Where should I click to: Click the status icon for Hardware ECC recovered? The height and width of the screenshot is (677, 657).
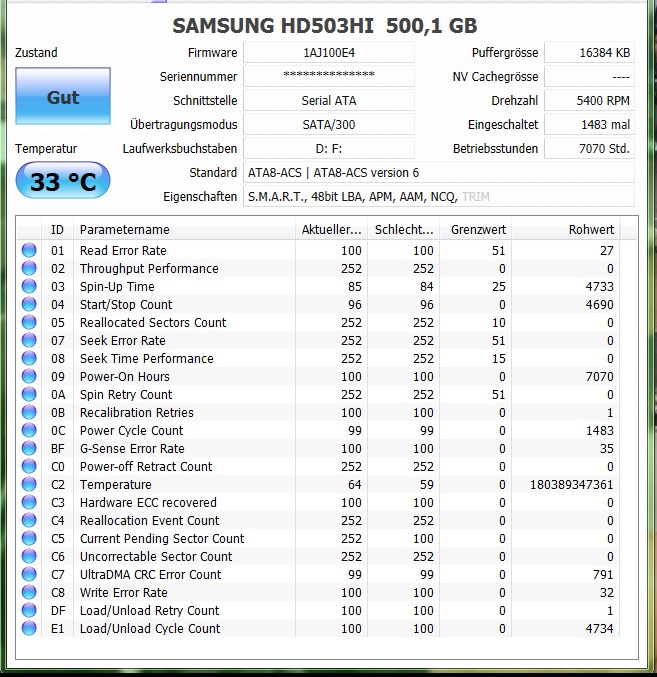click(29, 502)
